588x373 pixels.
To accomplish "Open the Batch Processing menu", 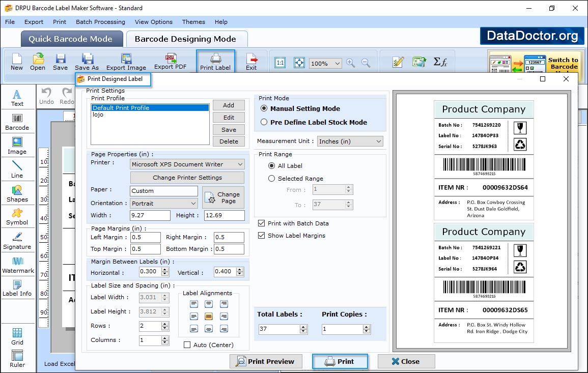I will coord(100,22).
